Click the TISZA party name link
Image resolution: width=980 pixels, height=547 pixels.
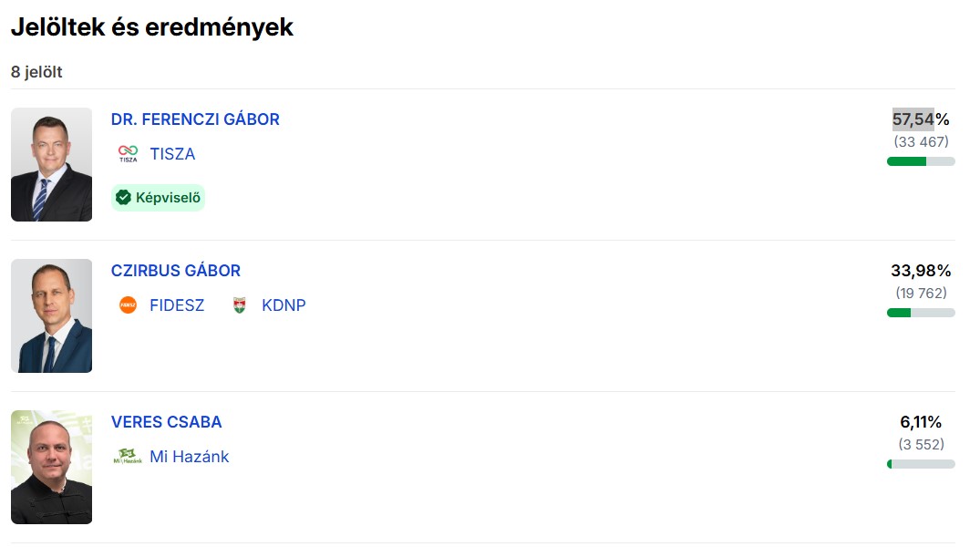(x=172, y=154)
